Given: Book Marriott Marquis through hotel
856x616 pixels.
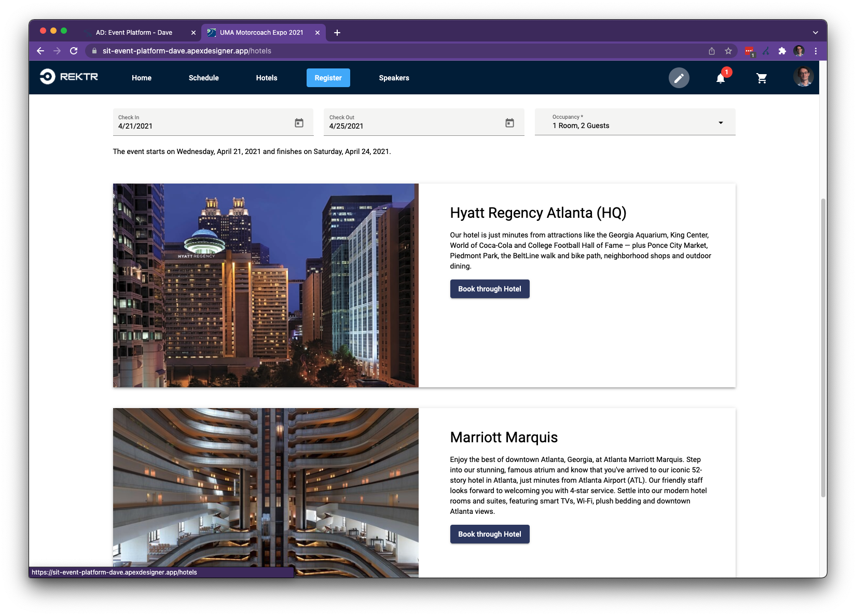Looking at the screenshot, I should 490,534.
